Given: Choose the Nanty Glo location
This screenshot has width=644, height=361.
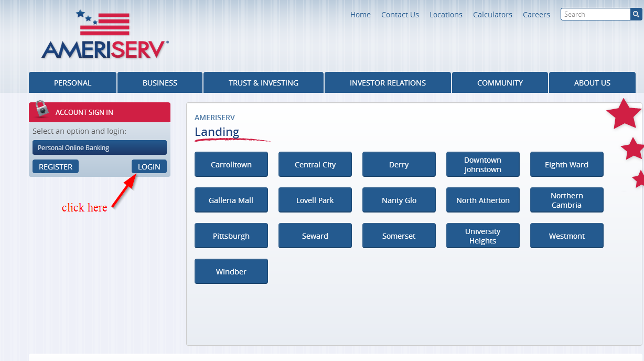Looking at the screenshot, I should (x=399, y=200).
